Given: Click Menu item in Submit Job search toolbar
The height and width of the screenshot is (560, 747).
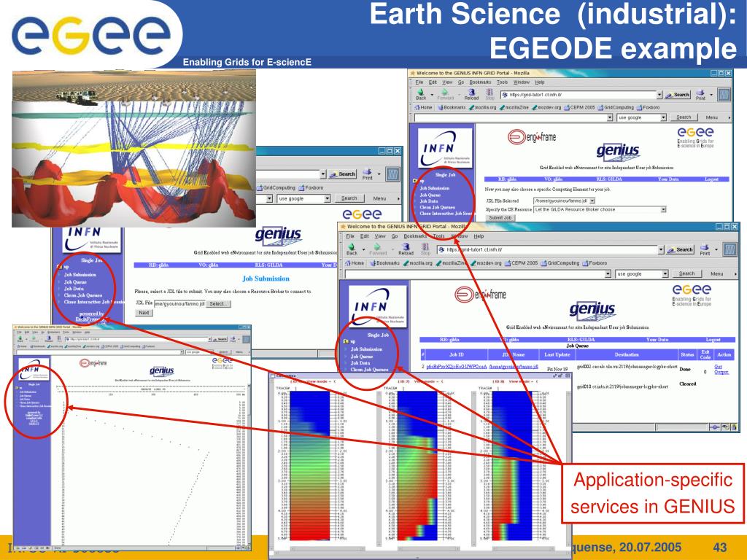Looking at the screenshot, I should tap(711, 117).
